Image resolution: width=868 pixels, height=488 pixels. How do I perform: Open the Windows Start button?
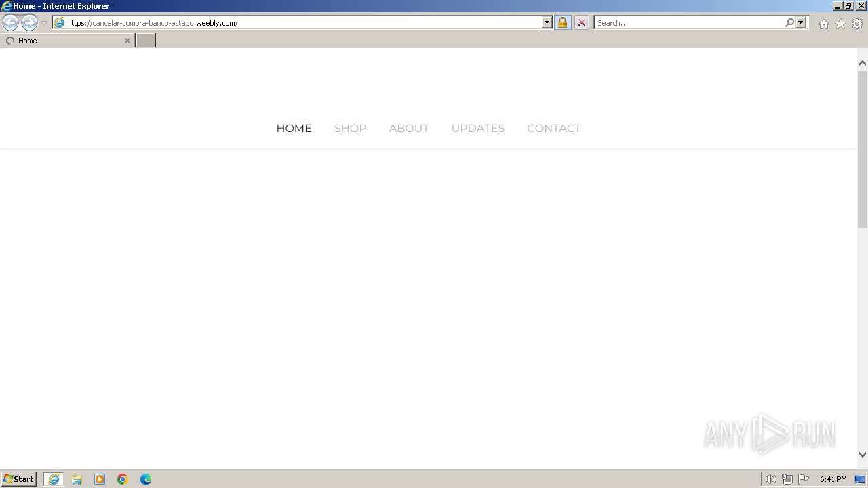point(19,479)
